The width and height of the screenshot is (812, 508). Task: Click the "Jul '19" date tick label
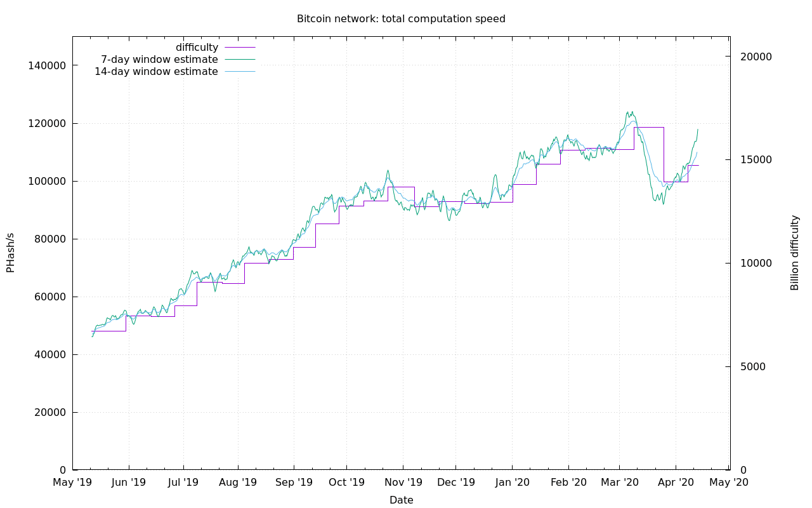coord(183,483)
